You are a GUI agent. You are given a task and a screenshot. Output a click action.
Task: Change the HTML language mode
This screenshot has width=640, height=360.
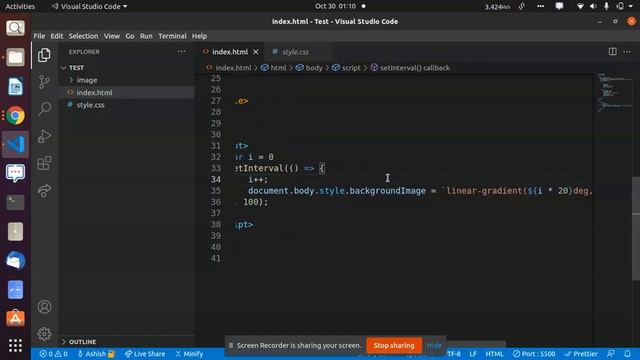tap(494, 354)
